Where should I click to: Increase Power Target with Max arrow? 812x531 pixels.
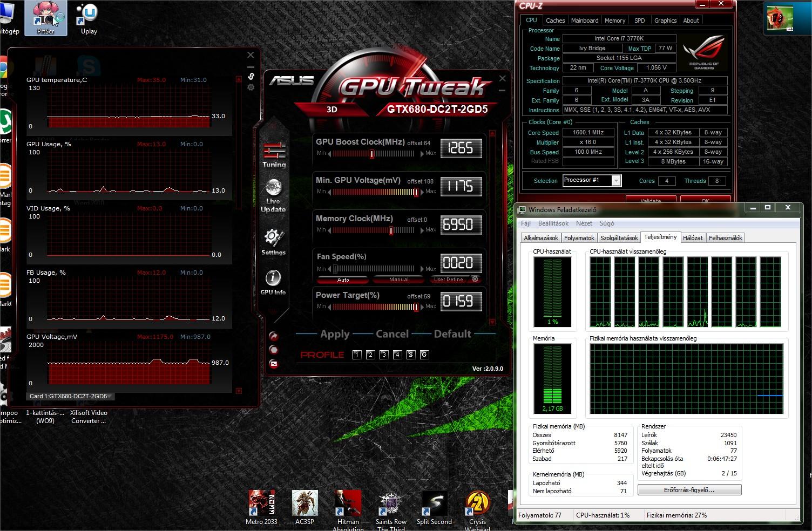coord(422,307)
